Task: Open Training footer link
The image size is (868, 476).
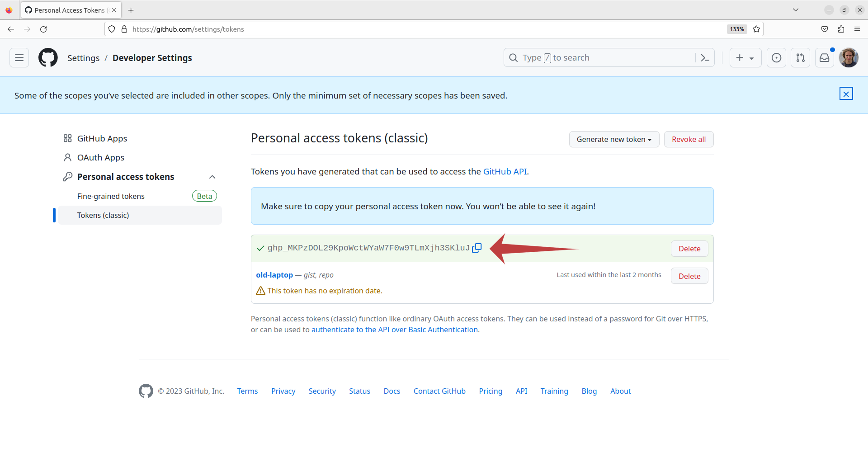Action: click(x=554, y=391)
